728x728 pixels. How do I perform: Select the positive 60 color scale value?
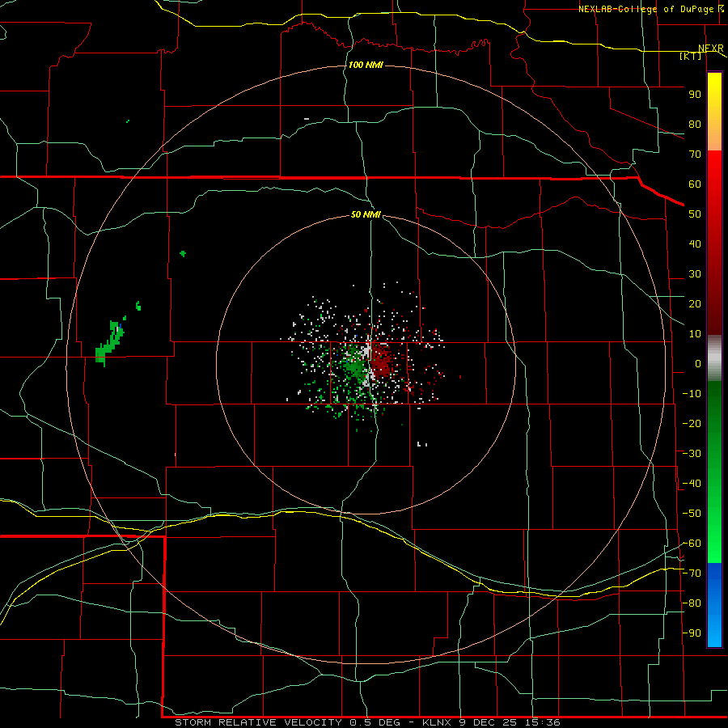[695, 184]
